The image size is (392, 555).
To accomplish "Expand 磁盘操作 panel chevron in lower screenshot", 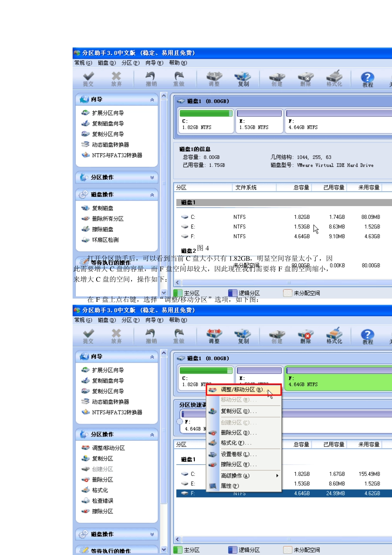I will [152, 534].
